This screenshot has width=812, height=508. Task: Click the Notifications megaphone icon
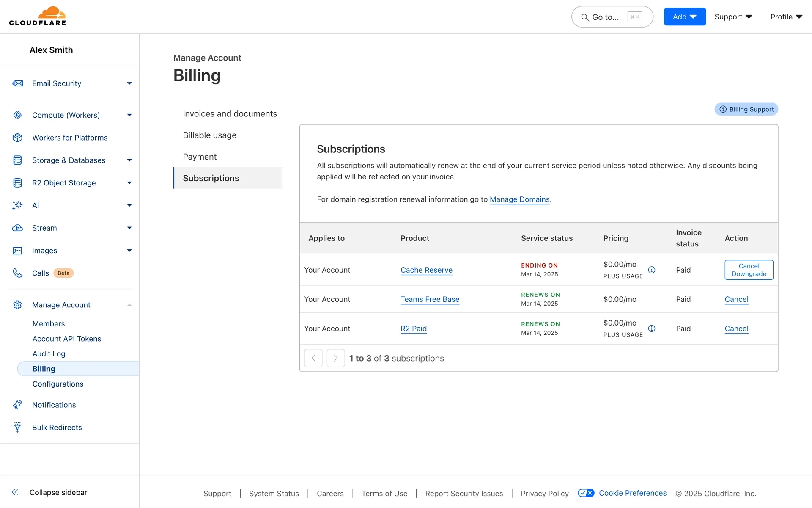click(17, 405)
